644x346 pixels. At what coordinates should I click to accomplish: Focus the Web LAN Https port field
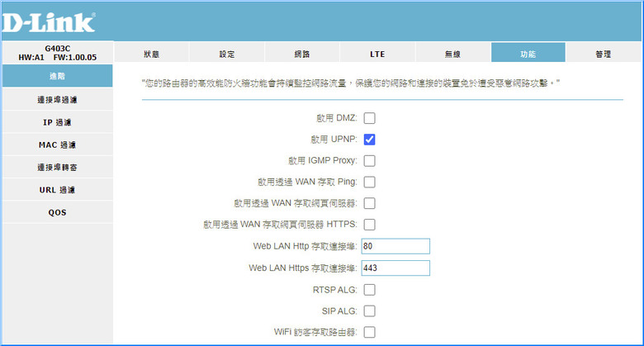coord(395,268)
